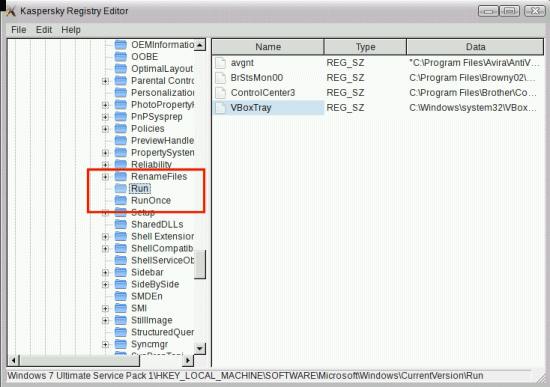Expand the Syncmgr key
The height and width of the screenshot is (387, 550).
(x=105, y=345)
